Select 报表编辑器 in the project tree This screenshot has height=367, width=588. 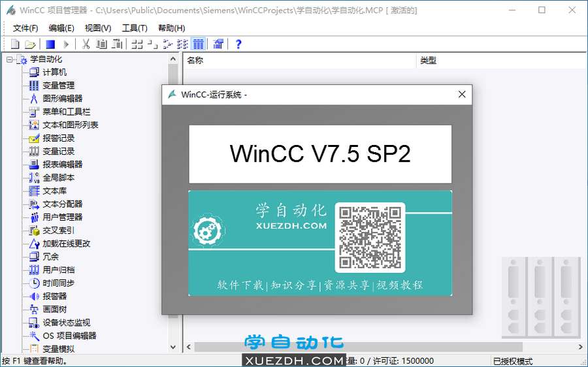click(x=62, y=164)
